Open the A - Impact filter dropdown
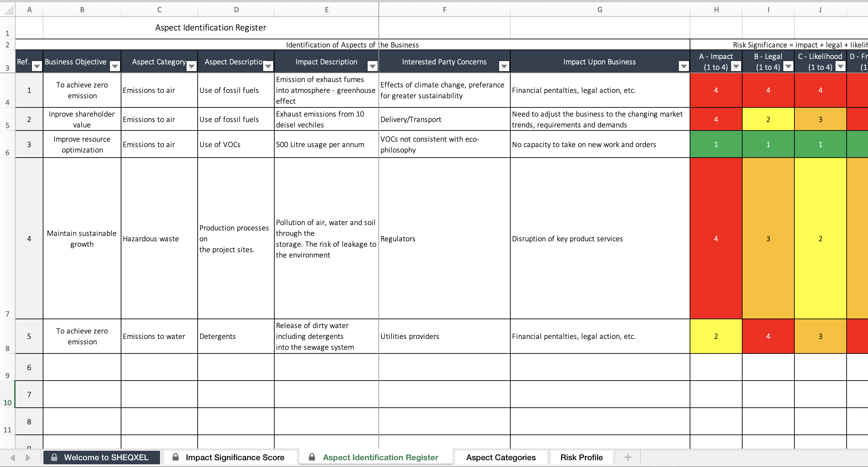 pos(736,66)
